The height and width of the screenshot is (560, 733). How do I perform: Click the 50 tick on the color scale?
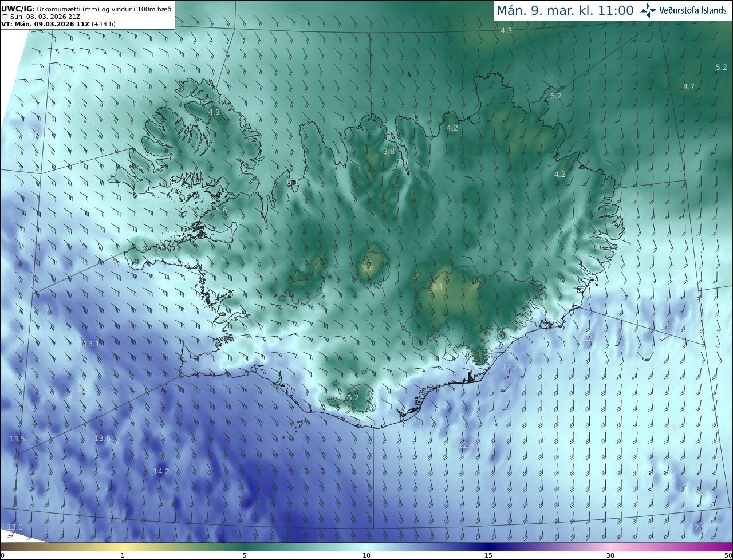(x=727, y=555)
